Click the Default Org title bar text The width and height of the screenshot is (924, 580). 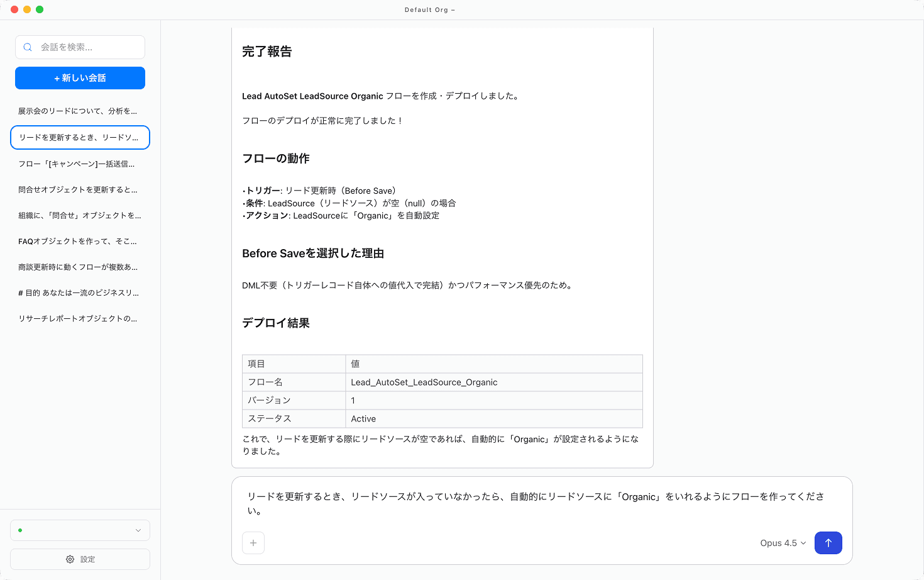430,9
